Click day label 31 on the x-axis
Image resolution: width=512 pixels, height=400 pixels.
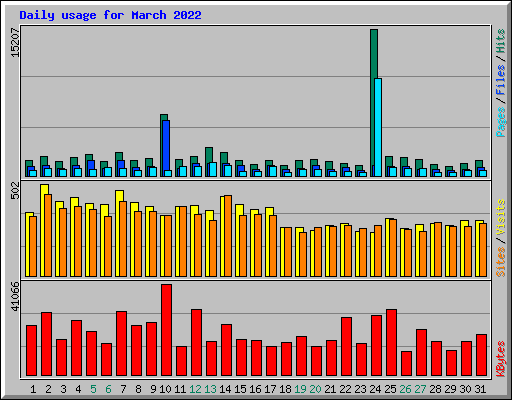tap(480, 389)
